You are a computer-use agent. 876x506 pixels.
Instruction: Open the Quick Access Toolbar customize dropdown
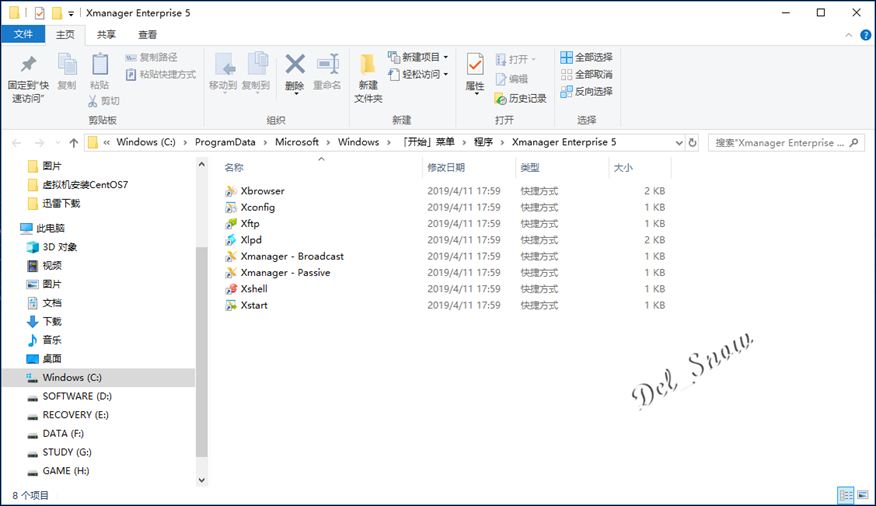click(x=71, y=13)
